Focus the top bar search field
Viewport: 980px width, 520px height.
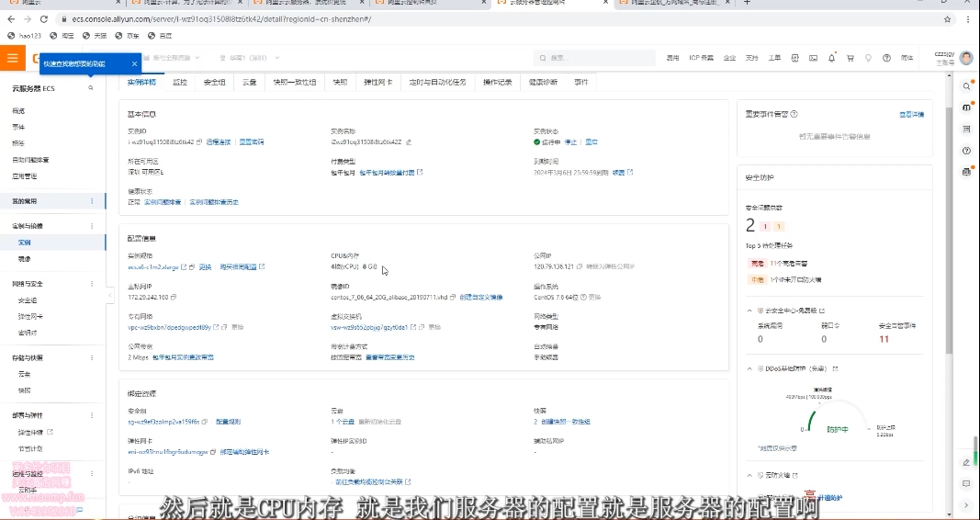(x=593, y=58)
